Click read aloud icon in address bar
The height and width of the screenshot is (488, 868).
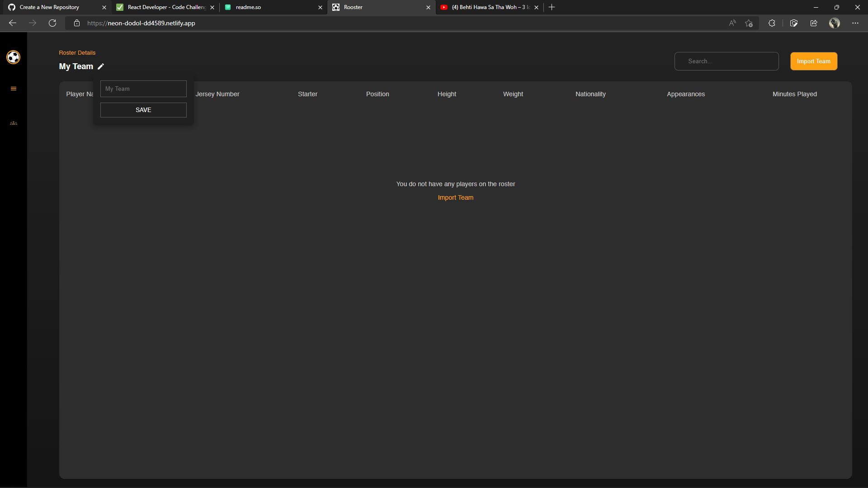pos(732,23)
